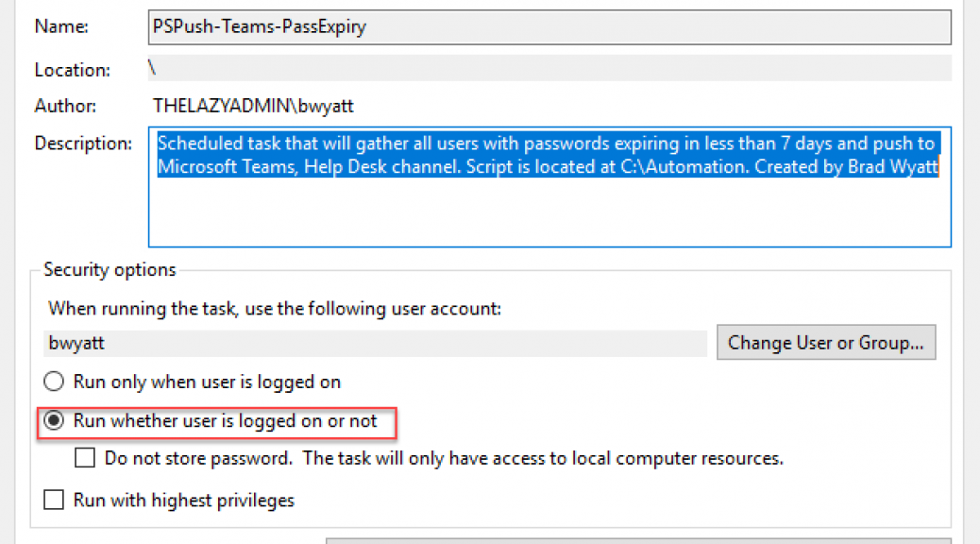Click the words Microsoft Teams in the description
Screen dimensions: 980x544
[x=228, y=167]
